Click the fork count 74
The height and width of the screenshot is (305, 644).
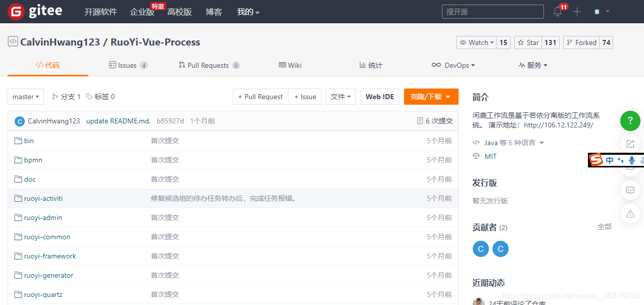(606, 42)
